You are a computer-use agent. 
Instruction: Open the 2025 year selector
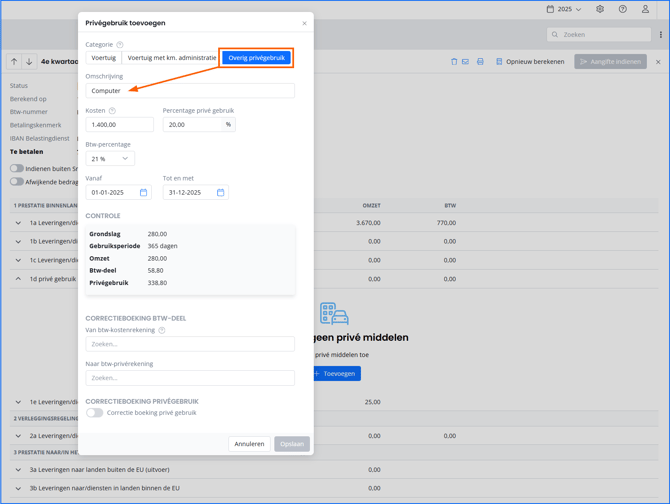click(564, 9)
